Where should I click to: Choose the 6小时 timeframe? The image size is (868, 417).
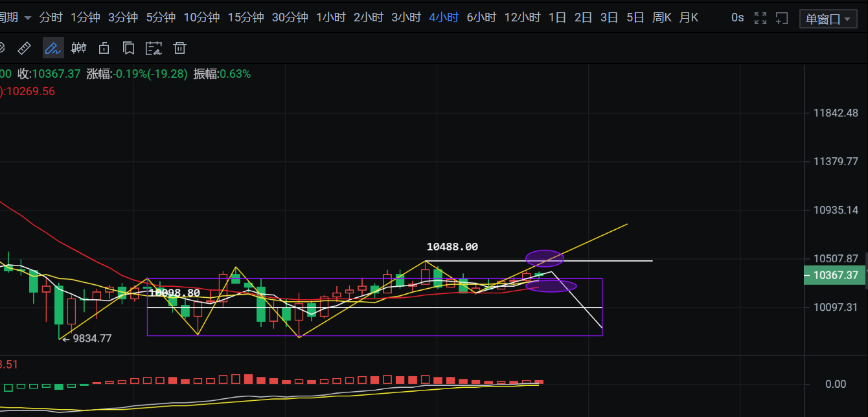point(481,17)
